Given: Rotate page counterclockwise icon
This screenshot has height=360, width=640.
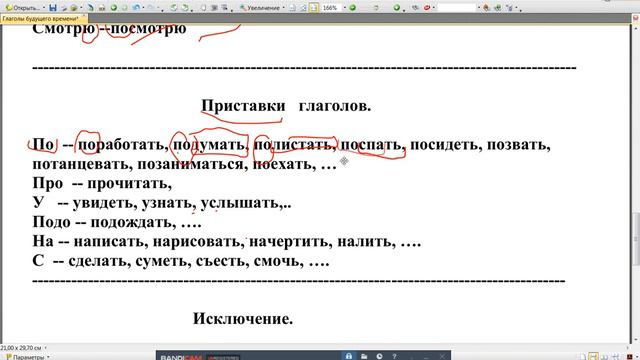Looking at the screenshot, I should (174, 8).
